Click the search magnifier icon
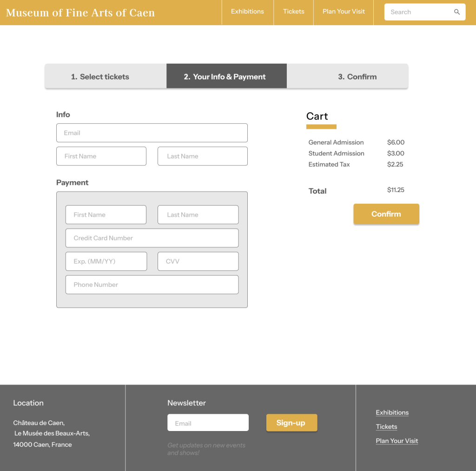476x471 pixels. click(457, 12)
